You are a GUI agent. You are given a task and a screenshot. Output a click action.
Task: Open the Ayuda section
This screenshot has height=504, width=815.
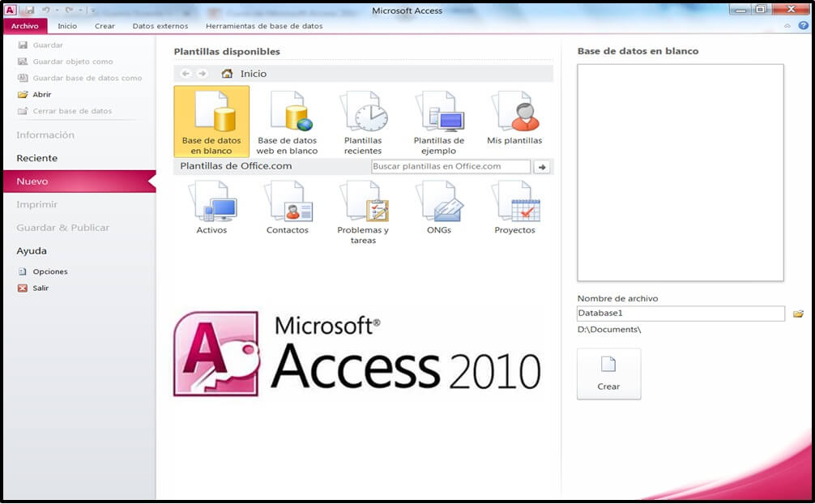(x=32, y=250)
